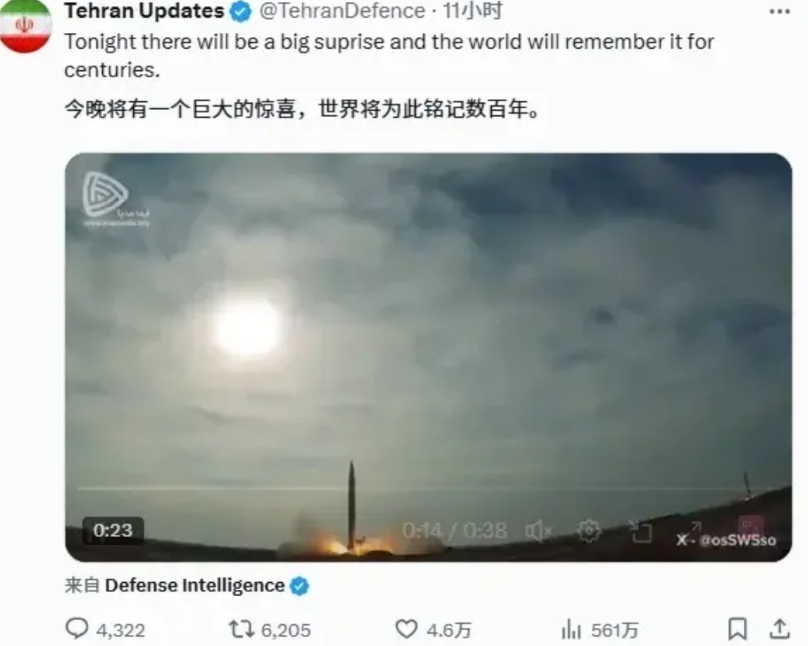Click the @TehranDefence handle
Screen dimensions: 808x646
342,11
